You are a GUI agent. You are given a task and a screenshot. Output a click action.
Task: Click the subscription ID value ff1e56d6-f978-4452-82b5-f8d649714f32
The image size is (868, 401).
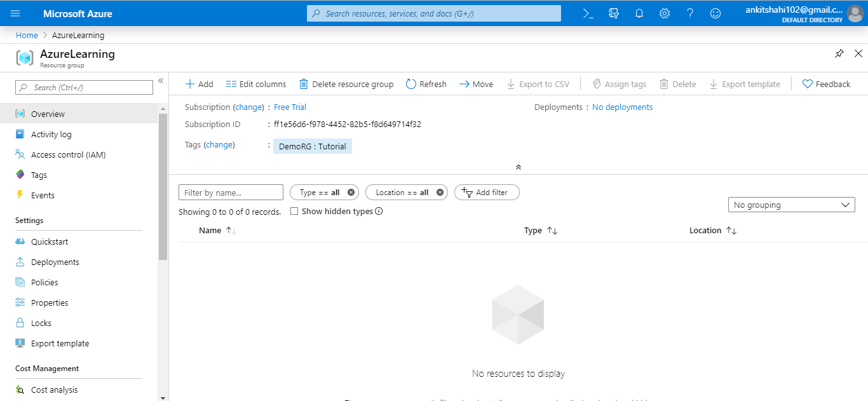[x=348, y=125]
